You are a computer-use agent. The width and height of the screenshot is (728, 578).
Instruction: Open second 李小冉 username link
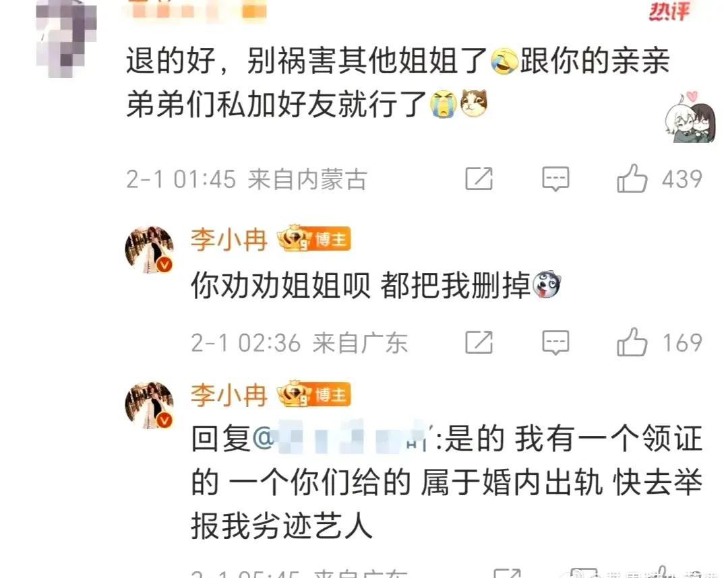coord(229,395)
